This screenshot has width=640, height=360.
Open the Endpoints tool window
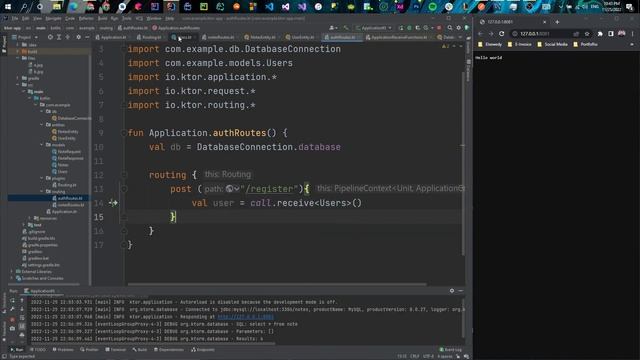(203, 350)
